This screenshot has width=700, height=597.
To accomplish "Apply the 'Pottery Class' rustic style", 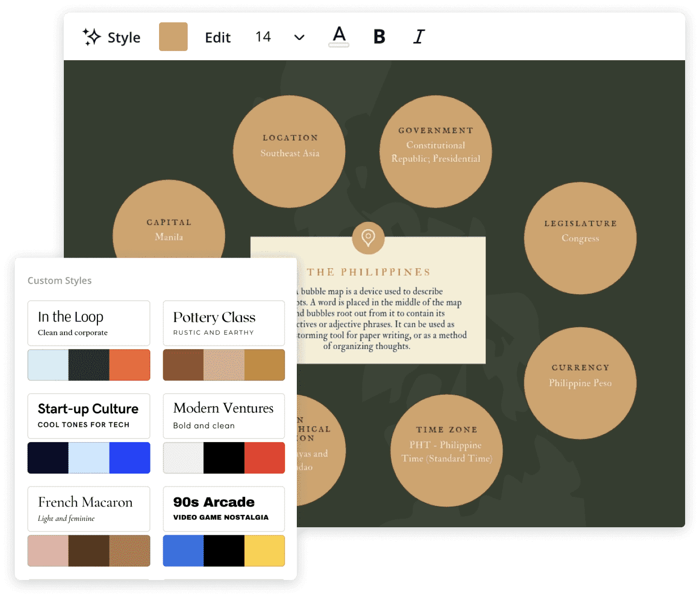I will [x=223, y=323].
